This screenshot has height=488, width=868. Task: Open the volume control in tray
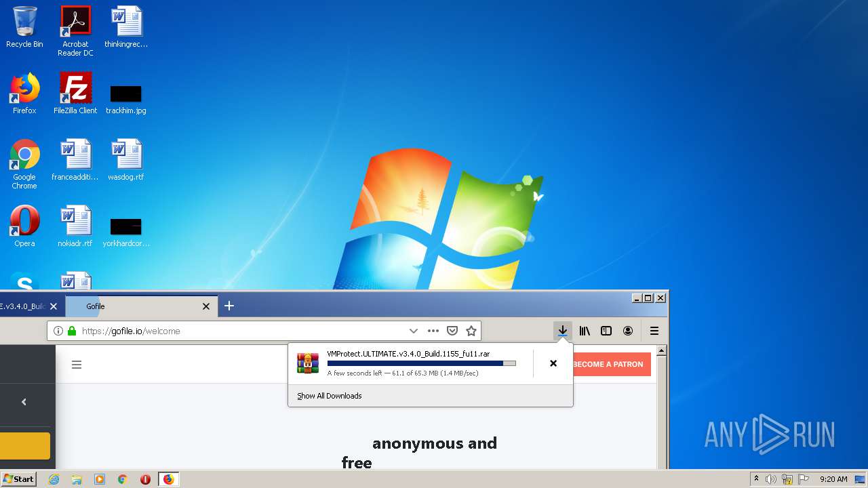coord(771,479)
